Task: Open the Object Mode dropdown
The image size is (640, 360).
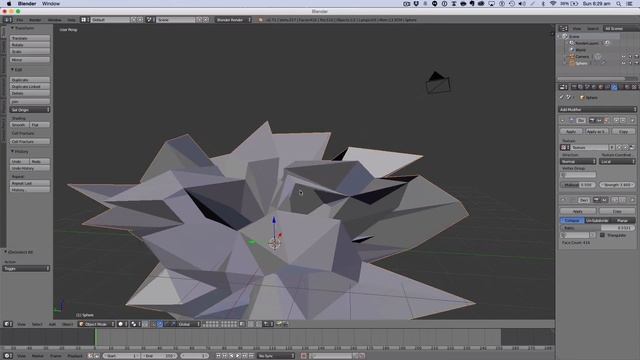Action: coord(96,324)
